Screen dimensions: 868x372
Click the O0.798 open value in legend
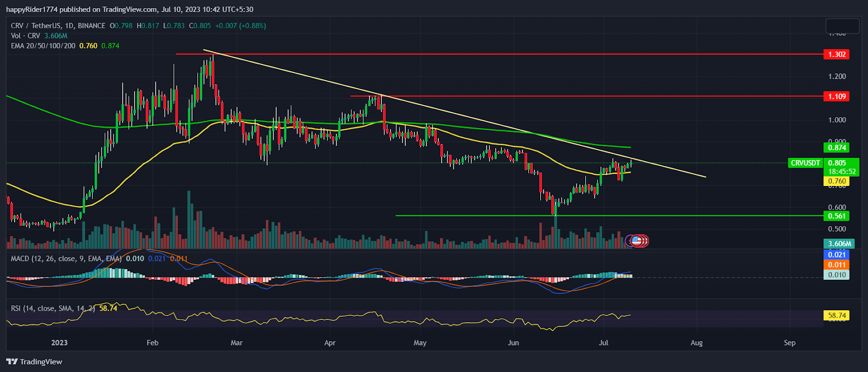(120, 25)
